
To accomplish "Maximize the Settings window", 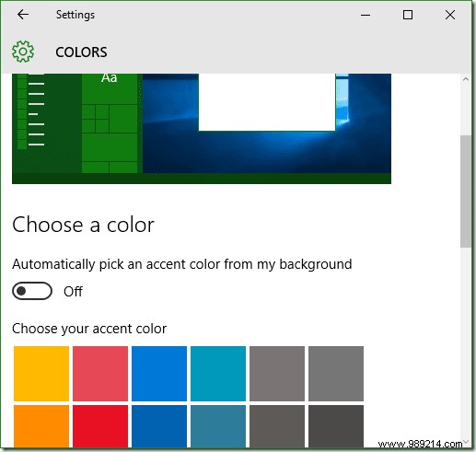I will pos(408,15).
